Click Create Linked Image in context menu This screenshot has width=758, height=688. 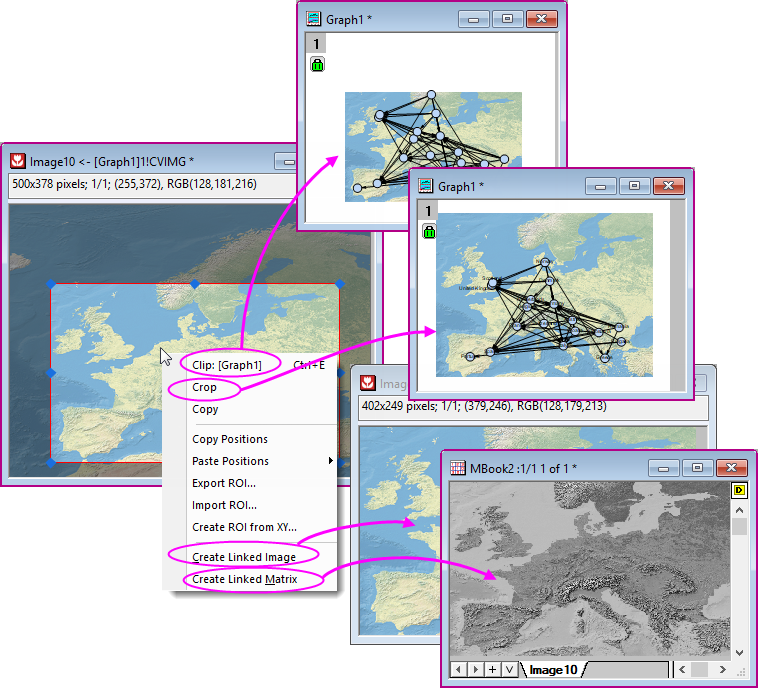pyautogui.click(x=242, y=557)
